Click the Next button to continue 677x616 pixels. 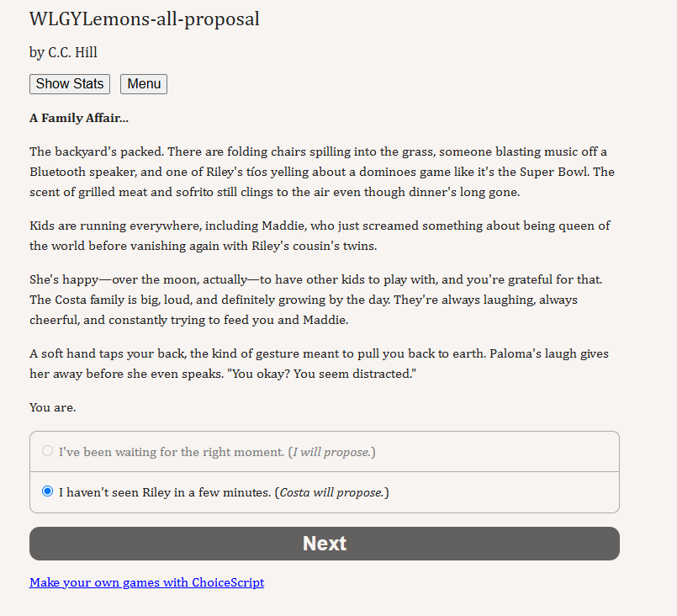[325, 544]
